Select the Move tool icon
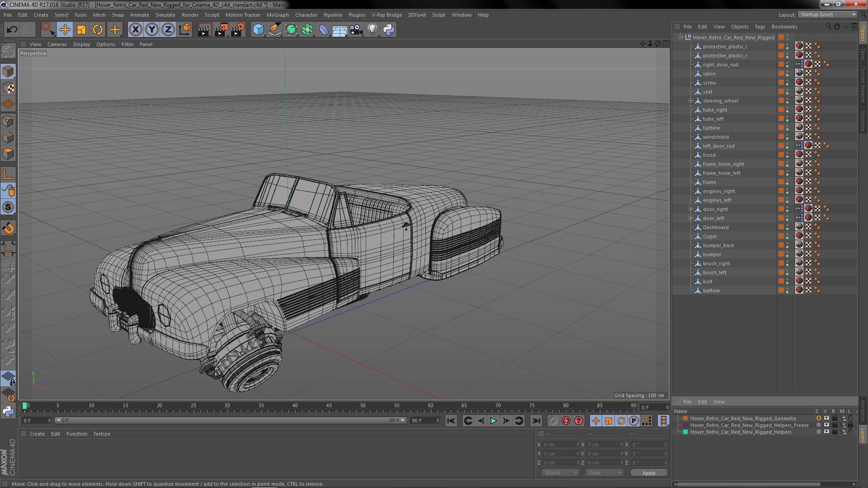The height and width of the screenshot is (488, 868). point(65,30)
